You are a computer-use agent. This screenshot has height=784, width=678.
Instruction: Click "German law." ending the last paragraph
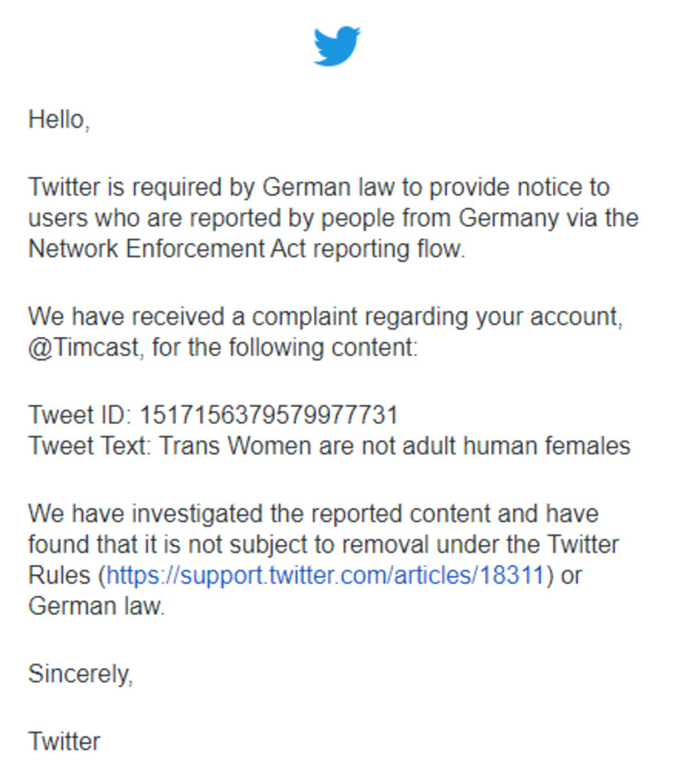(97, 606)
